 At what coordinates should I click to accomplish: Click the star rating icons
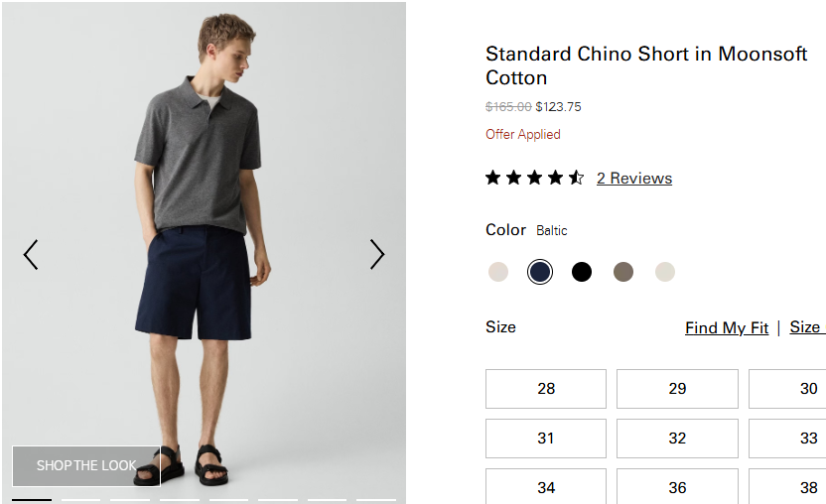point(534,178)
